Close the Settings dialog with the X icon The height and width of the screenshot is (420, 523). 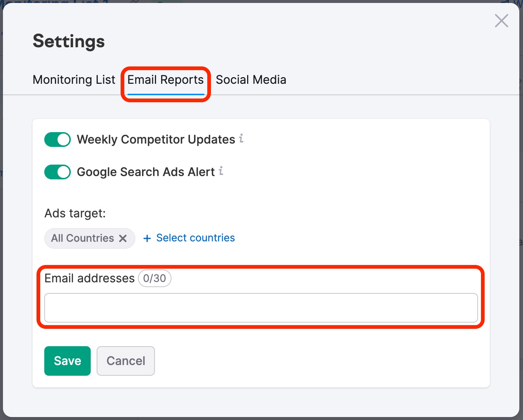tap(501, 21)
